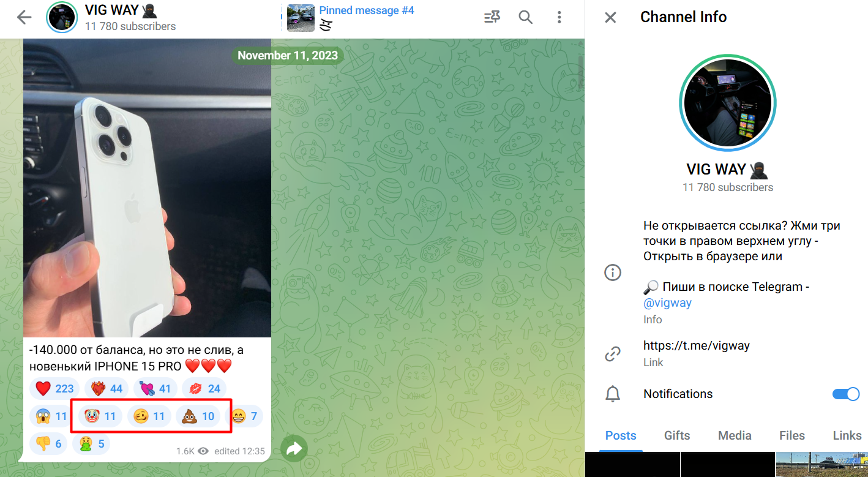Close the Channel Info panel

[x=610, y=17]
